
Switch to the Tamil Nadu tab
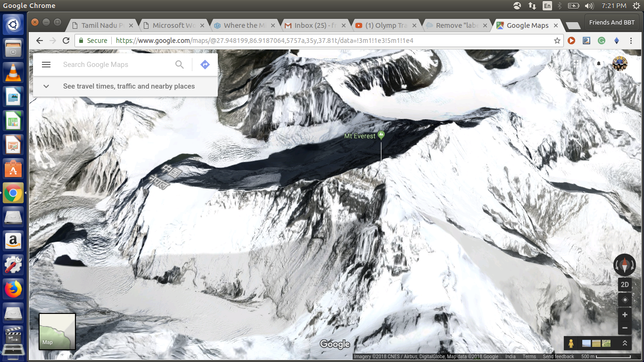coord(102,25)
